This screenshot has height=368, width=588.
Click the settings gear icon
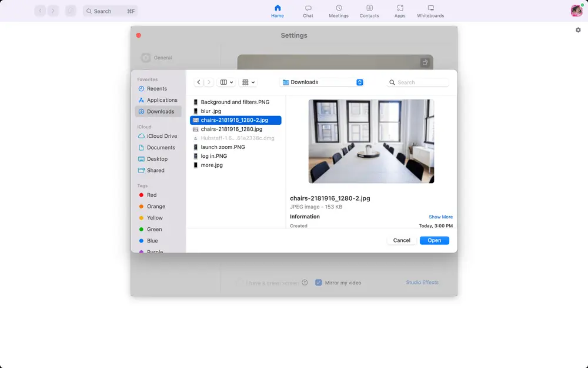[x=578, y=29]
